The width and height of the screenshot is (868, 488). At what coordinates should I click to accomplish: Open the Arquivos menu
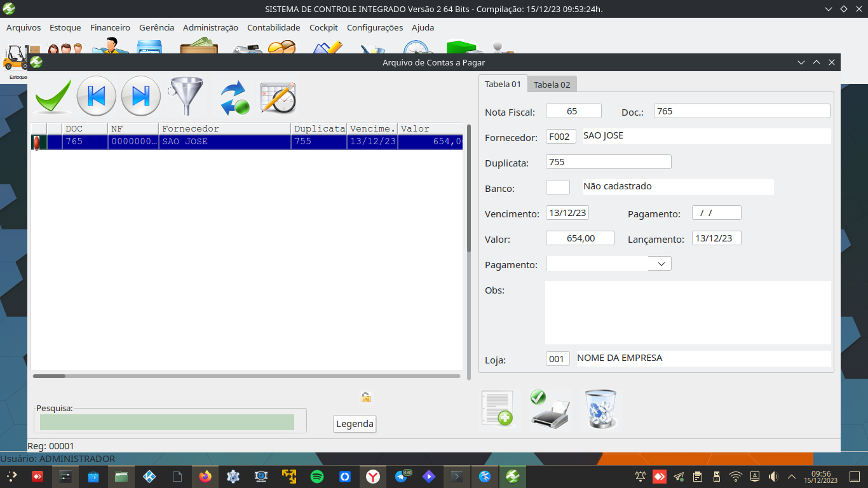click(24, 27)
